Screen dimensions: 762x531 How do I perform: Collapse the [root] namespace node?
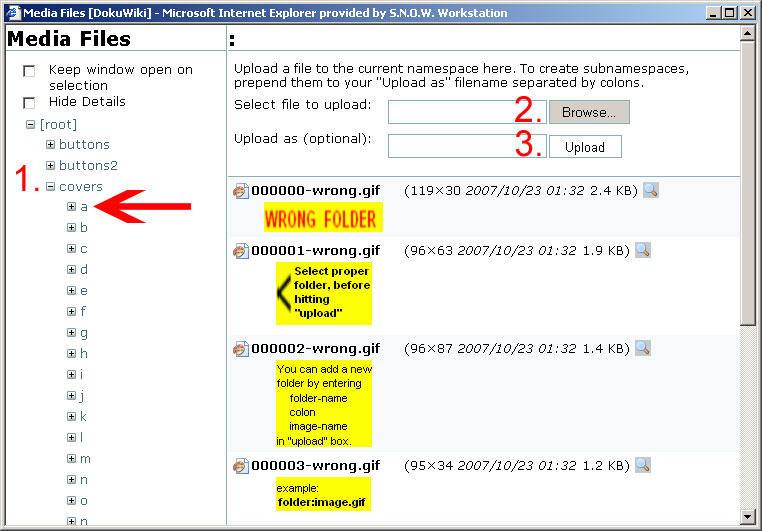click(30, 124)
